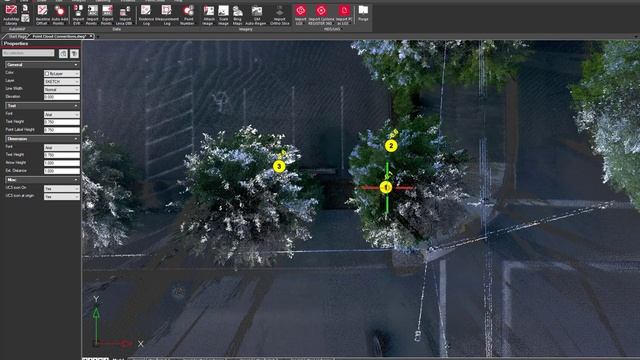The image size is (640, 360).
Task: Click Import PC as LGS
Action: click(344, 15)
